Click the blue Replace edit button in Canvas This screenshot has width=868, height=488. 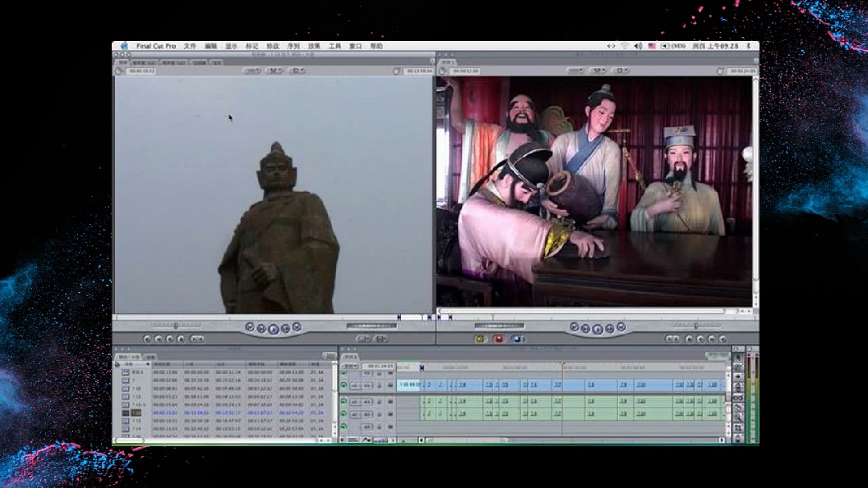517,339
